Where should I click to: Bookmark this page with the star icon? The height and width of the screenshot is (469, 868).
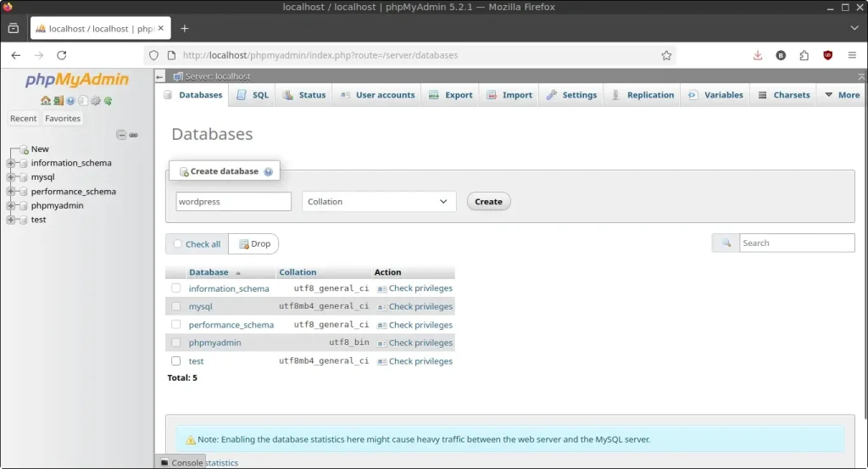(666, 55)
